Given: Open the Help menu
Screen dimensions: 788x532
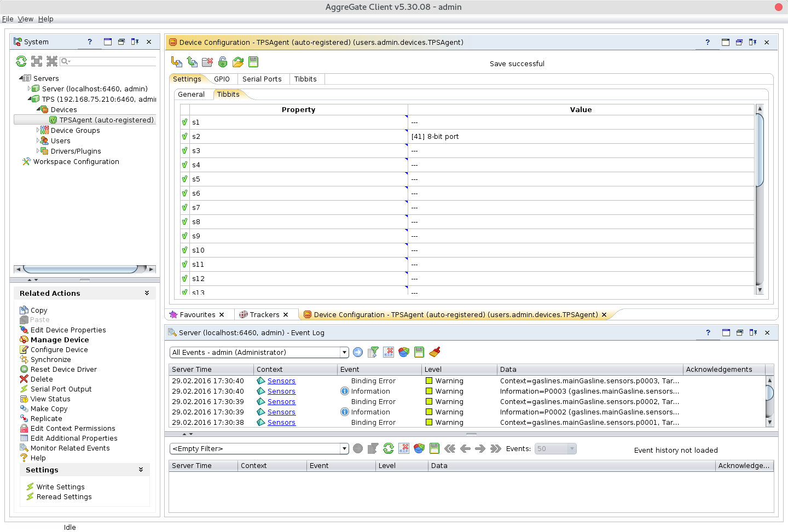Looking at the screenshot, I should 46,19.
